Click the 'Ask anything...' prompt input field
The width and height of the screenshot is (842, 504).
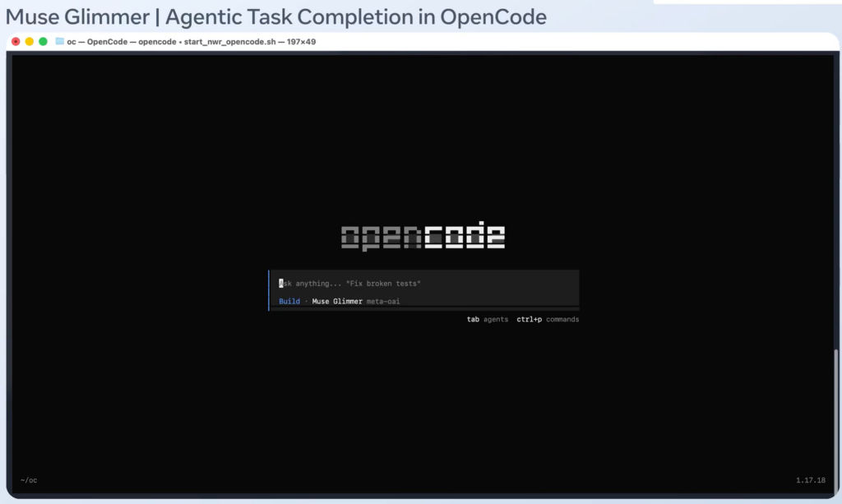424,284
